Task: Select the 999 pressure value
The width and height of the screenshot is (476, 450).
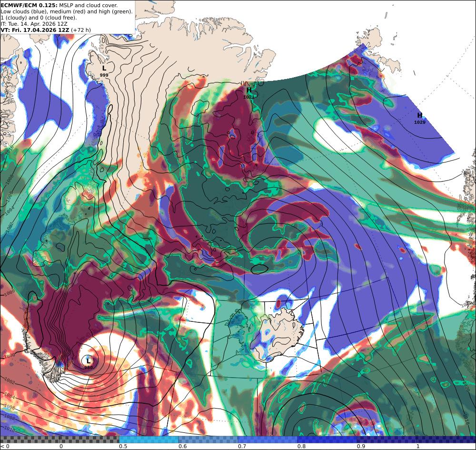Action: click(104, 75)
